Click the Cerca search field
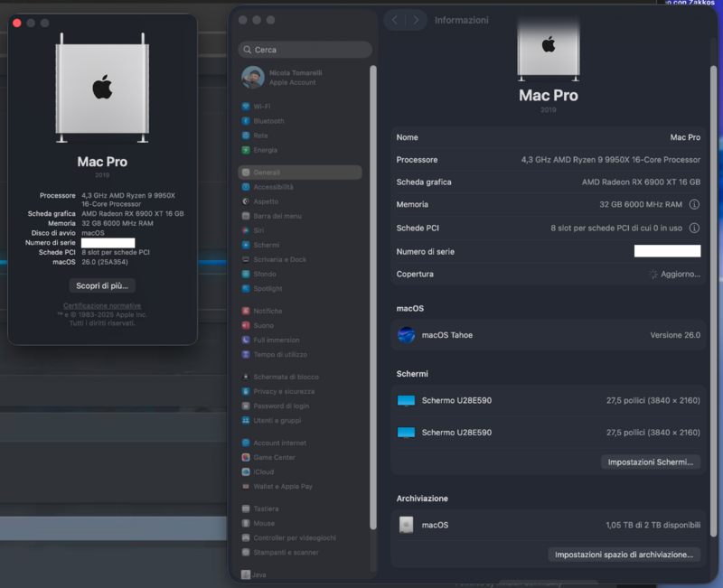723x588 pixels. [x=305, y=50]
